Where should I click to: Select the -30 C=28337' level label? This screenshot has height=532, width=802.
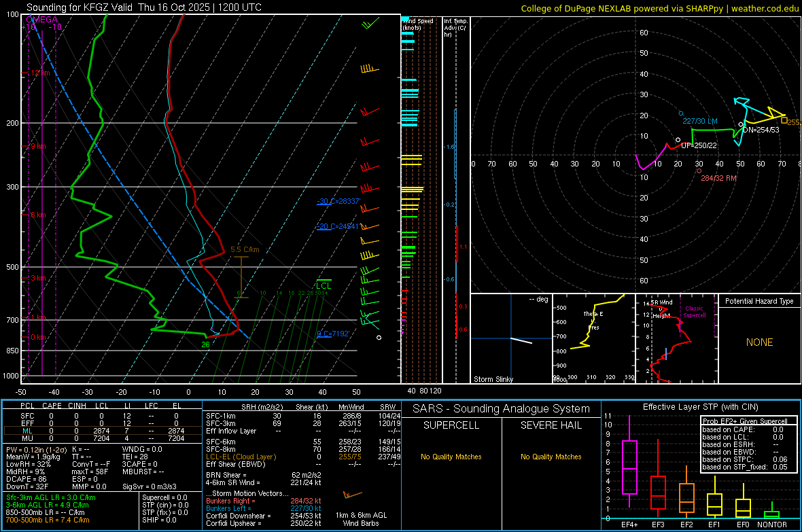tap(338, 201)
